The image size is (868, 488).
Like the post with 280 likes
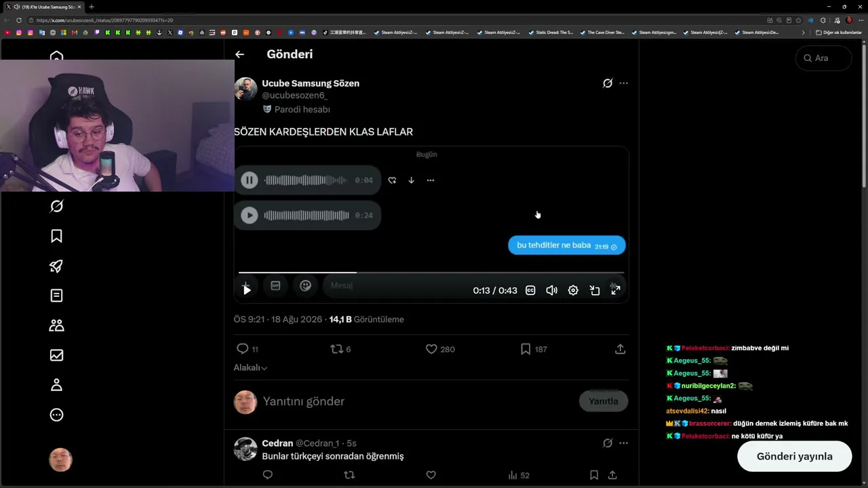point(440,349)
